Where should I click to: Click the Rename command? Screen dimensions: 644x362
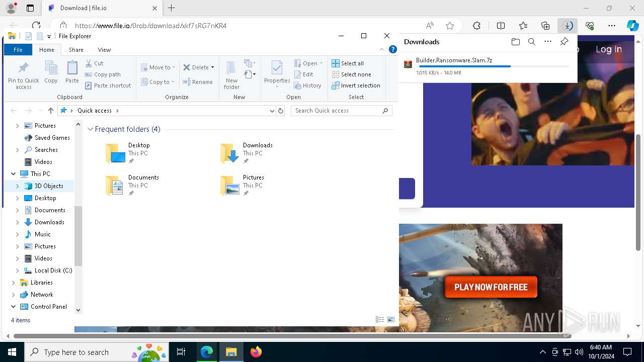[198, 82]
